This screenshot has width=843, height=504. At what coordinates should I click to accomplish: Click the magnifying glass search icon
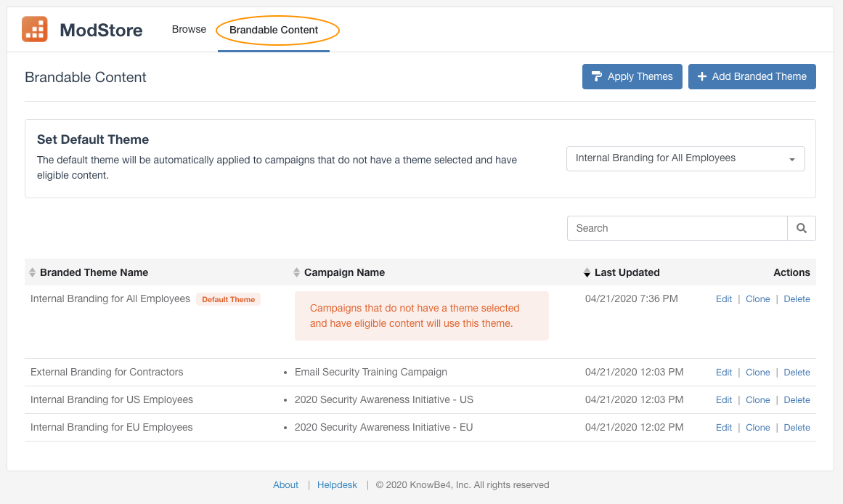tap(801, 228)
